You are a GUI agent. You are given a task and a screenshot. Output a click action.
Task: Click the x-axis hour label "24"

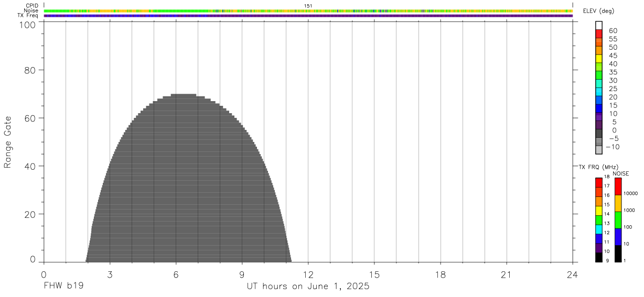point(572,274)
